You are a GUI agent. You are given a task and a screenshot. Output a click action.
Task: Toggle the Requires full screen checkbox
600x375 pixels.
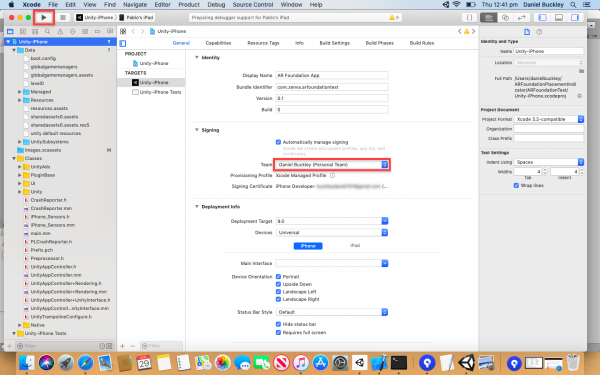pyautogui.click(x=278, y=333)
